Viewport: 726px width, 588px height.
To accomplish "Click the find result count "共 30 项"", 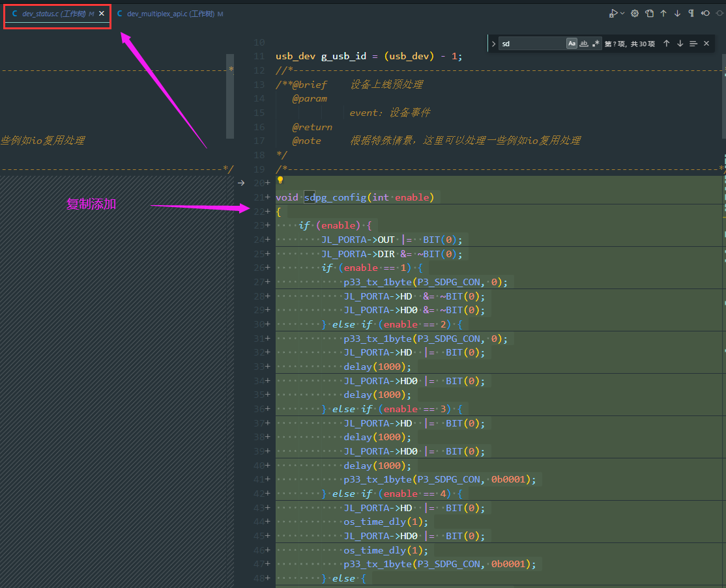I will pos(643,44).
